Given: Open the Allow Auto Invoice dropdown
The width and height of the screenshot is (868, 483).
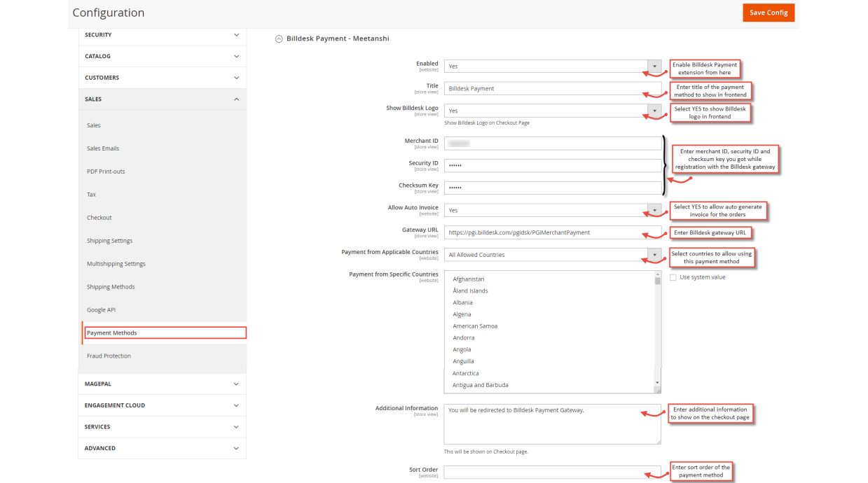Looking at the screenshot, I should click(552, 210).
